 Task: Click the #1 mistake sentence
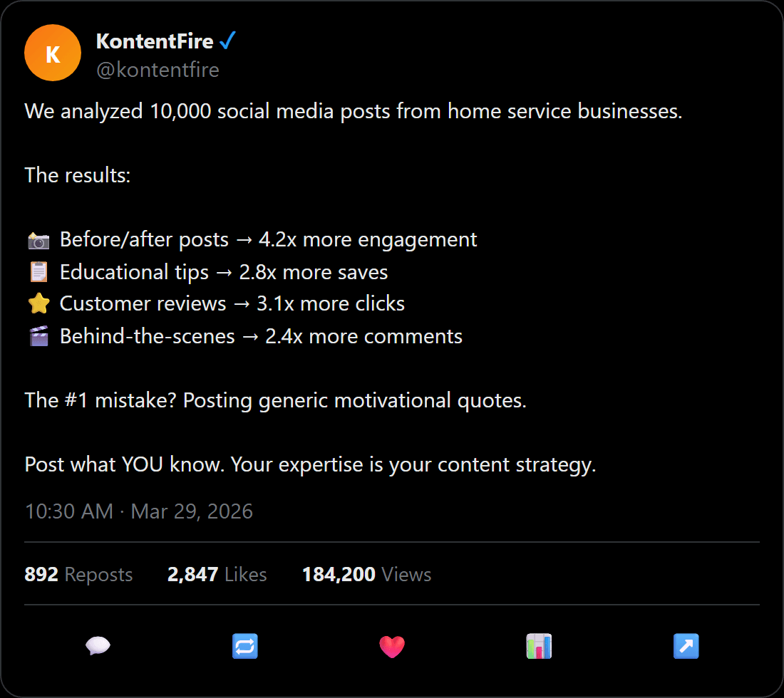pyautogui.click(x=275, y=400)
